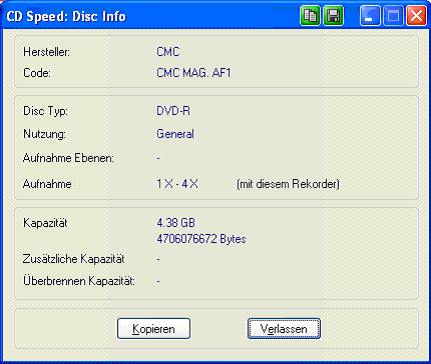431x364 pixels.
Task: Click the 4.38 GB capacity value
Action: (x=176, y=222)
